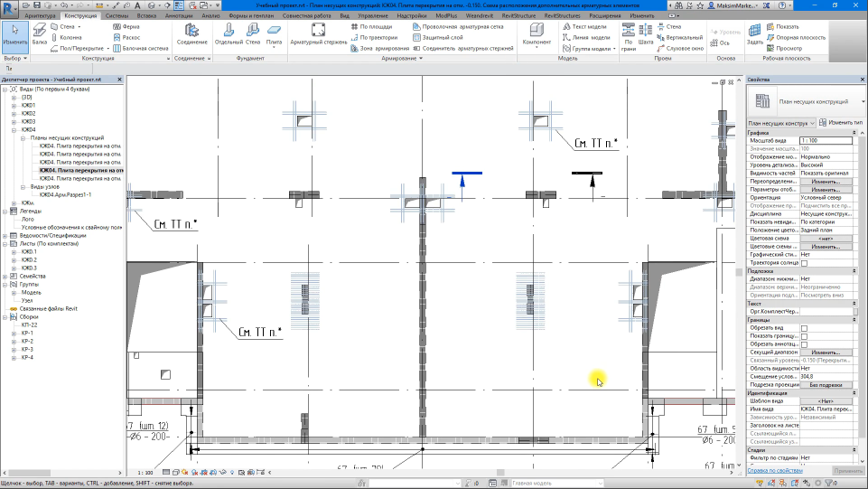Expand the ЮЖ03 tree node
Image resolution: width=868 pixels, height=489 pixels.
[14, 122]
